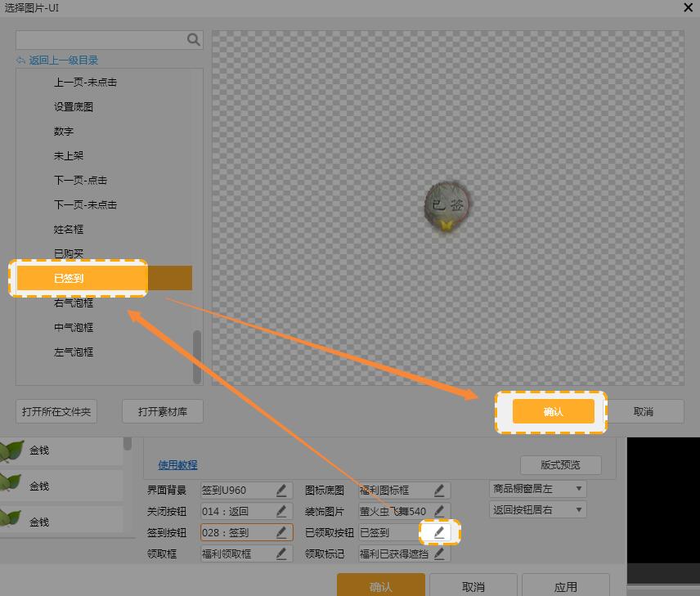Click highlighted pencil for 已领取按钮 field
Image resolution: width=700 pixels, height=596 pixels.
pos(439,533)
